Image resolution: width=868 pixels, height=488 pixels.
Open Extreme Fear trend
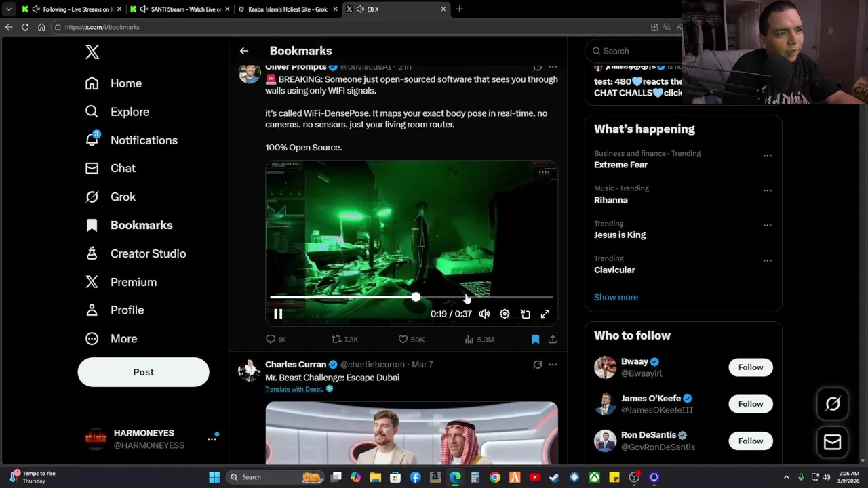(620, 165)
